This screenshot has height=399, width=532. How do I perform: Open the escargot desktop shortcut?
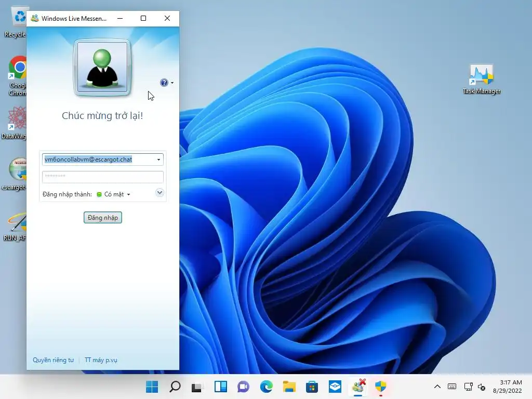[14, 174]
